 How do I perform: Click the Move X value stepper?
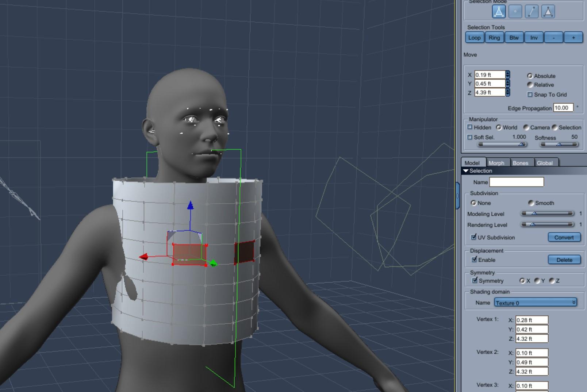pyautogui.click(x=507, y=75)
